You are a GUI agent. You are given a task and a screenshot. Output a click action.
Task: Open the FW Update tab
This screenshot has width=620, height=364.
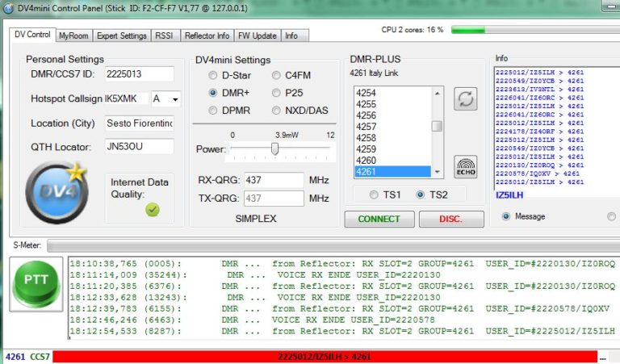(257, 36)
